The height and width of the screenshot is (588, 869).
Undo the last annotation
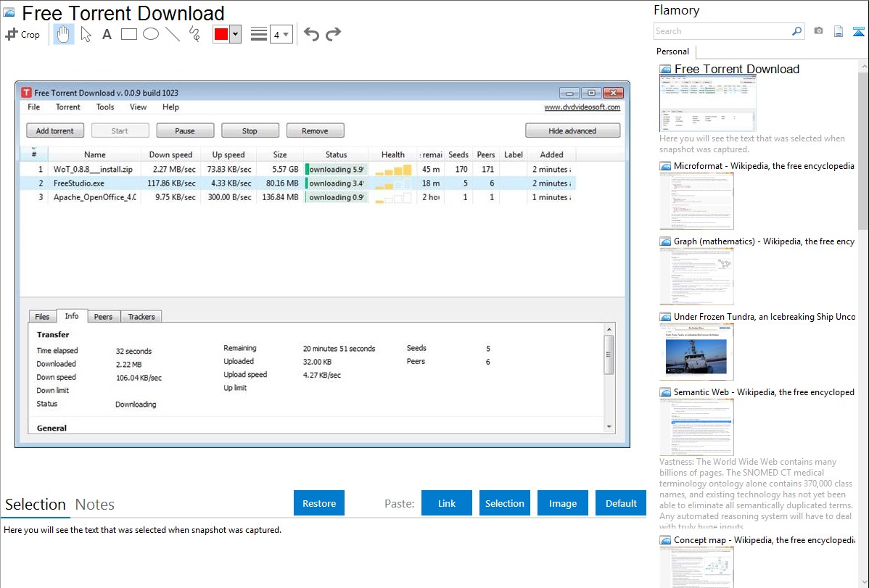click(311, 34)
